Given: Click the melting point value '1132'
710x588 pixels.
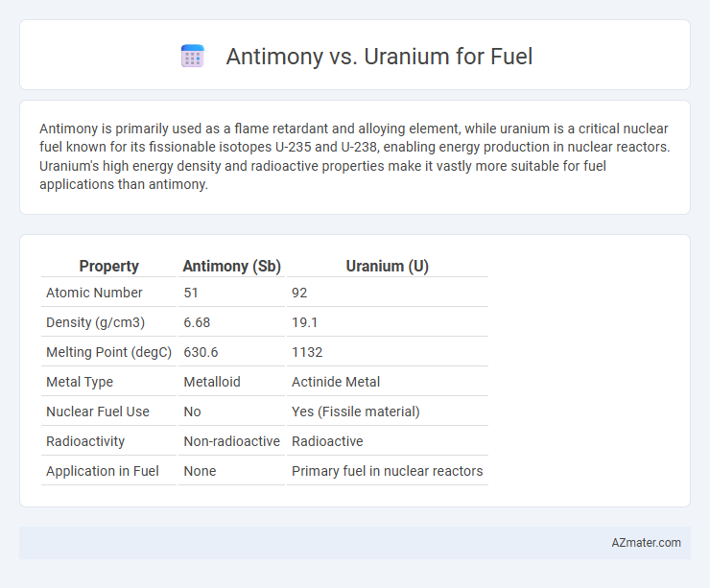Looking at the screenshot, I should pos(307,352).
